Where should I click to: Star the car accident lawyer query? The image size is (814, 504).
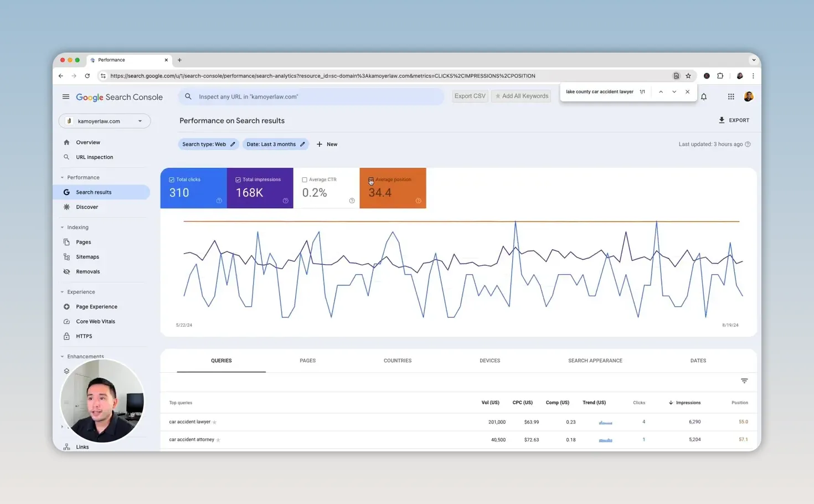(x=215, y=423)
